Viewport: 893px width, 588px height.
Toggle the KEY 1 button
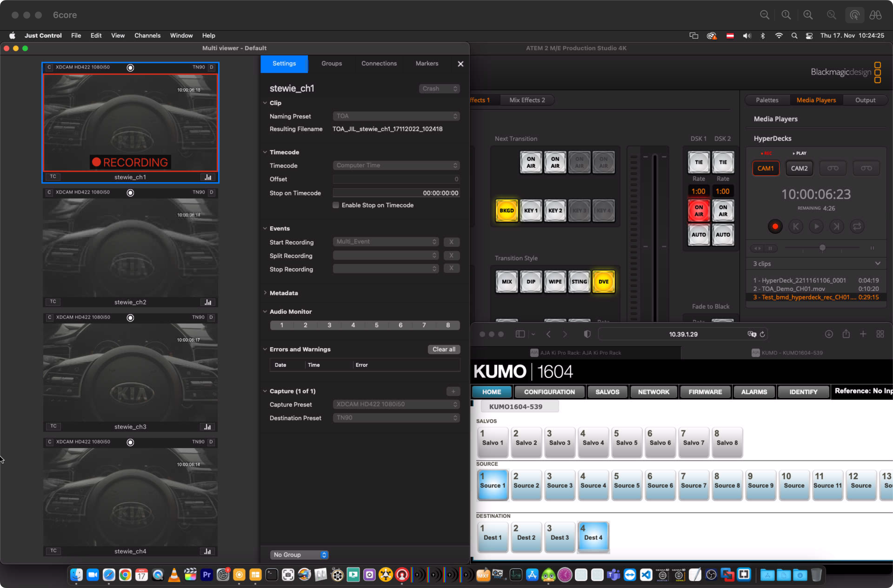(531, 210)
